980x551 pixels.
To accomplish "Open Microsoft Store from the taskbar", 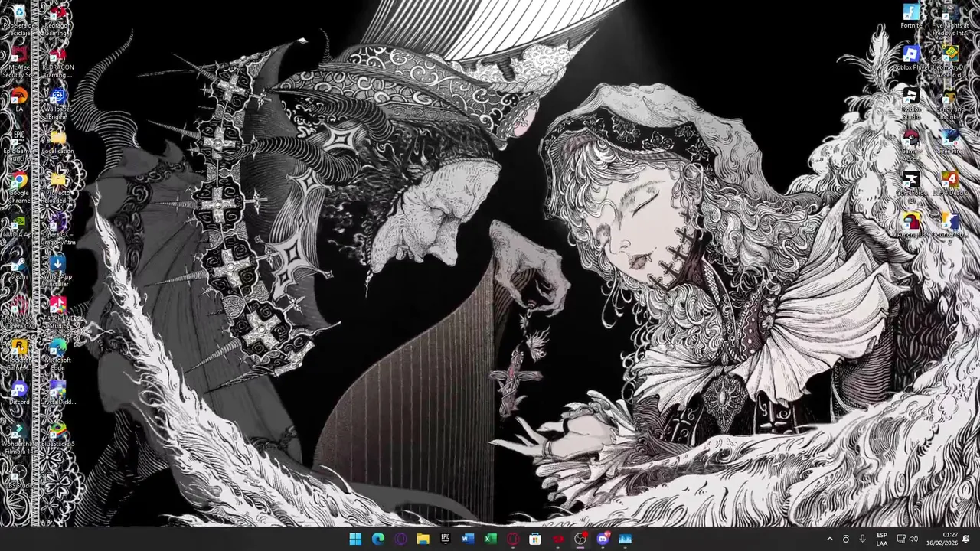I will (x=535, y=539).
